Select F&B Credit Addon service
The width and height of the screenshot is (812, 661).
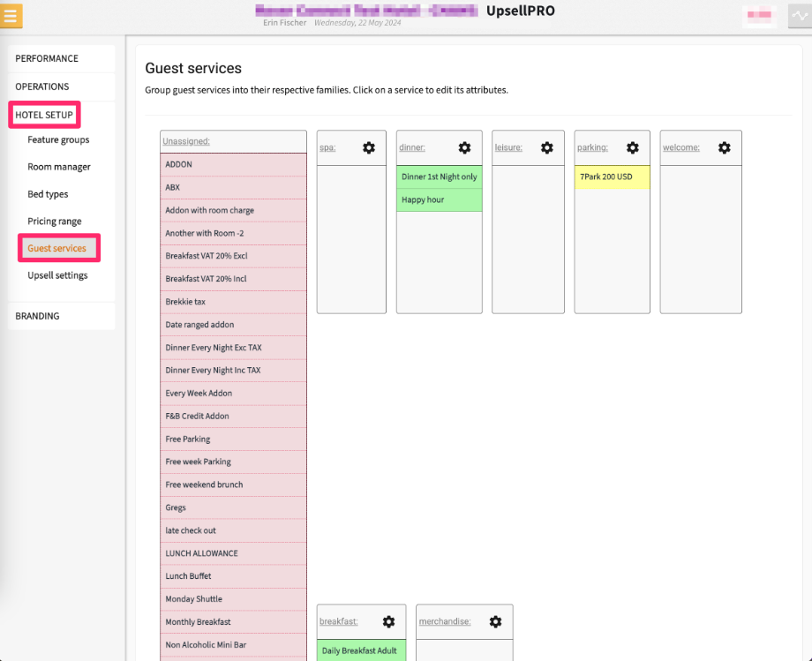point(234,416)
